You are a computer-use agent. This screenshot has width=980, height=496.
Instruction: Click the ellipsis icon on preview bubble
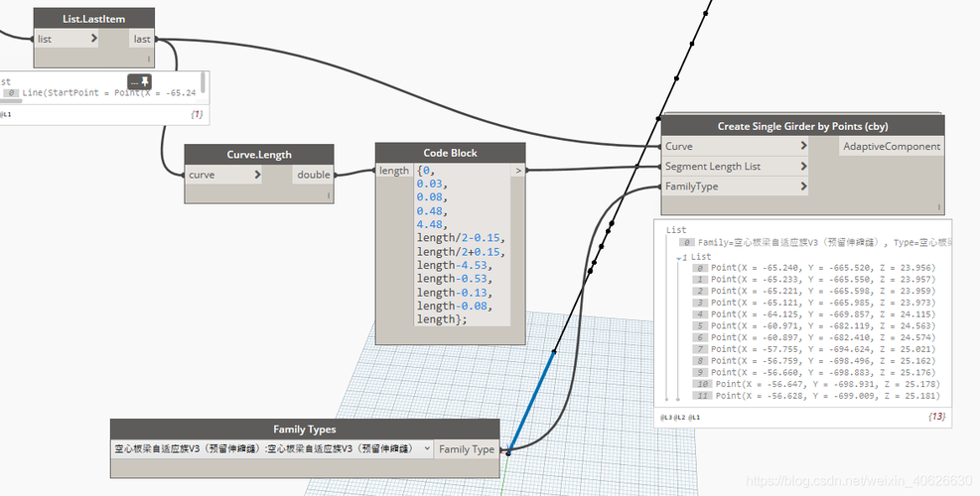tap(134, 81)
